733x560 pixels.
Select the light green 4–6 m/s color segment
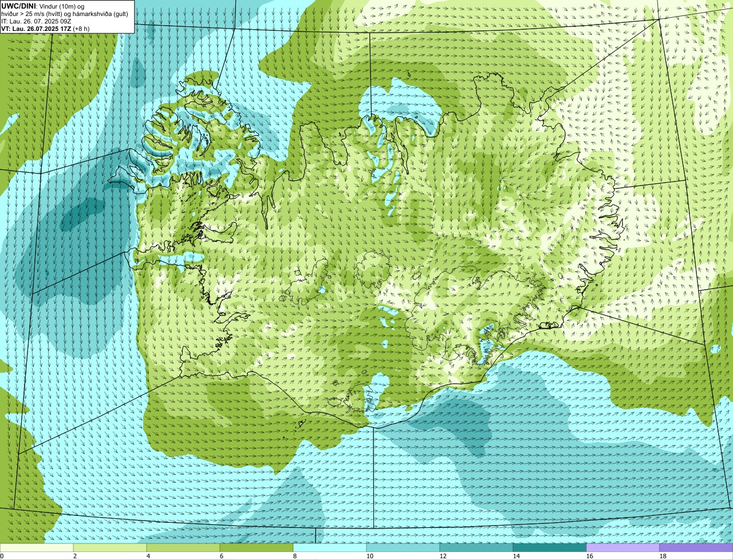pos(183,547)
